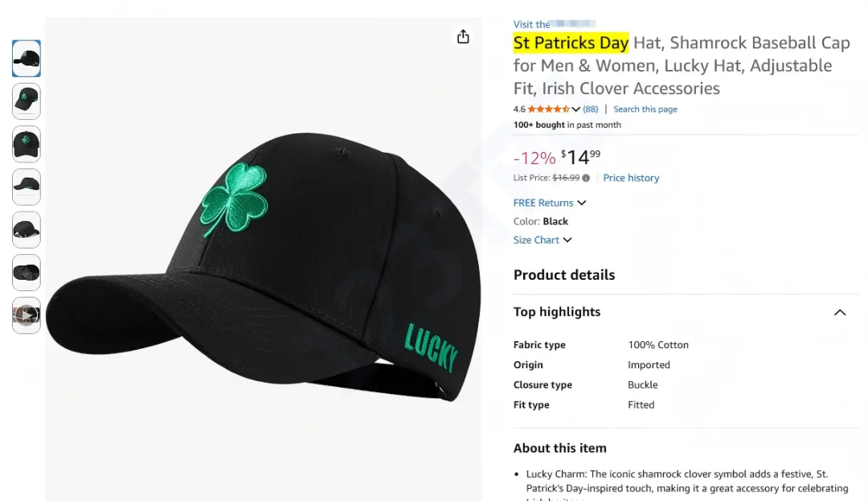Click the Visit the store link
Image resolution: width=868 pixels, height=501 pixels.
tap(555, 24)
